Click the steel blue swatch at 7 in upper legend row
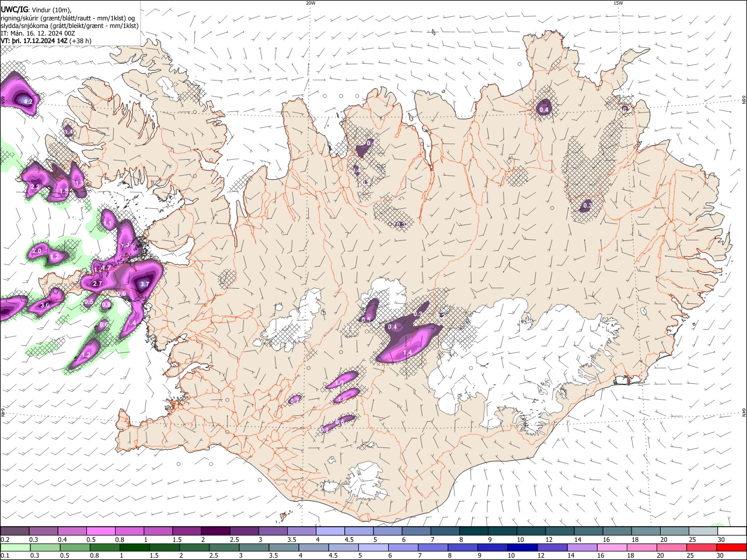 444,531
